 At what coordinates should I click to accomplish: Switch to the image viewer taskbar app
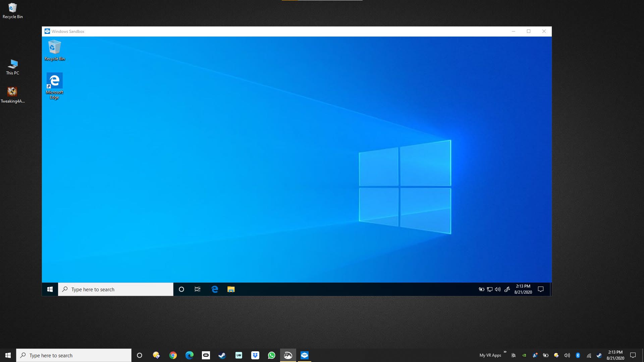pyautogui.click(x=288, y=355)
